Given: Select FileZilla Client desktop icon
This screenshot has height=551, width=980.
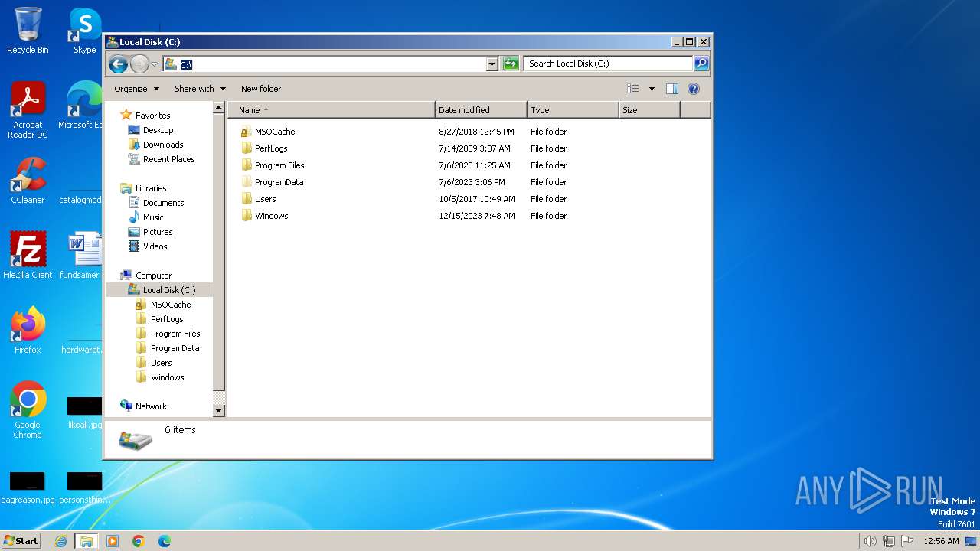Looking at the screenshot, I should (x=28, y=256).
